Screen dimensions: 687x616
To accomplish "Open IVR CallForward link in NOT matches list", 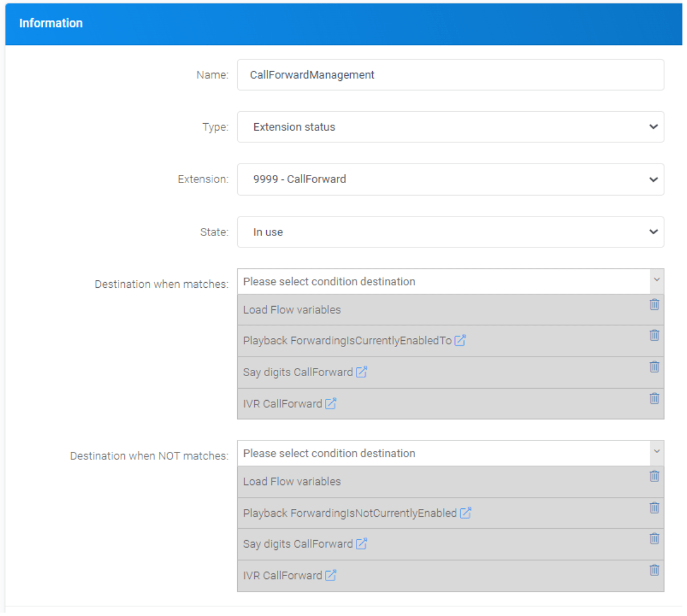I will click(331, 576).
